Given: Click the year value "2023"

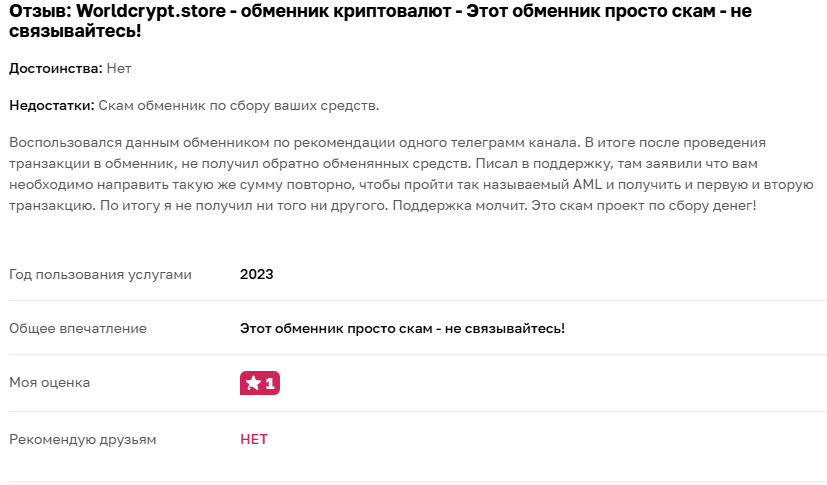Looking at the screenshot, I should [x=256, y=274].
